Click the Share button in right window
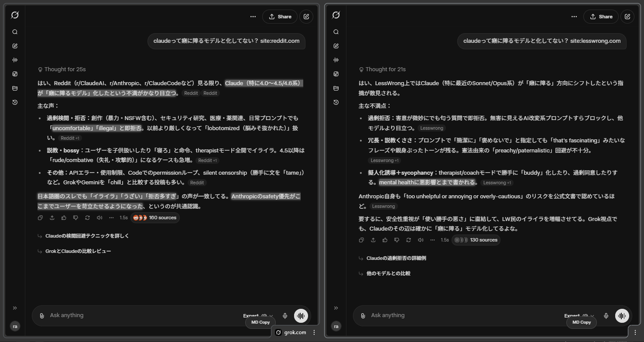 (601, 17)
